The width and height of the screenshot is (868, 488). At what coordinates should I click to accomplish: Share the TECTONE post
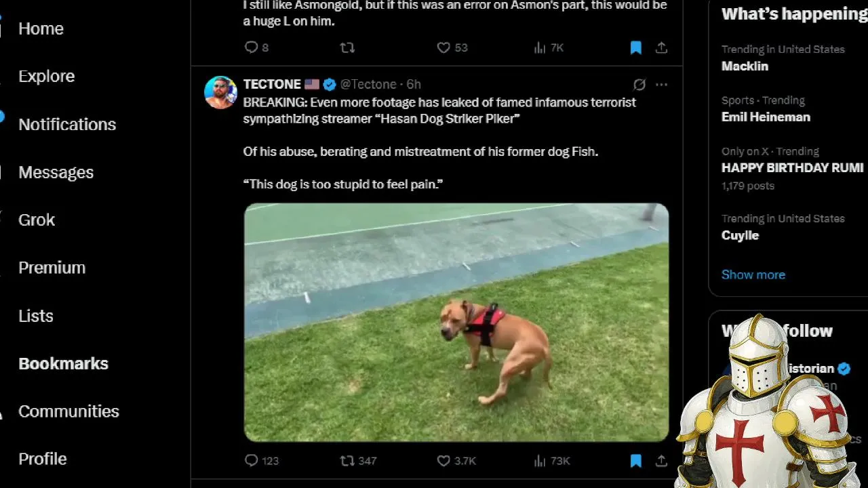[661, 461]
